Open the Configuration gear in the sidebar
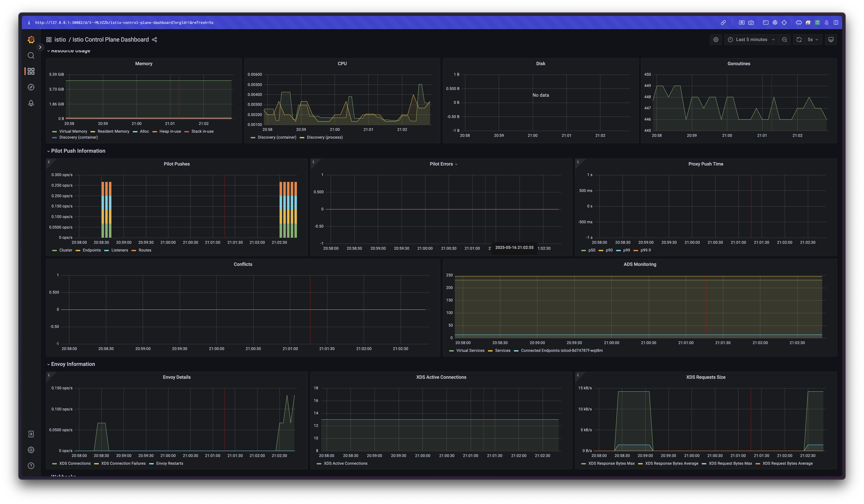 pos(31,450)
